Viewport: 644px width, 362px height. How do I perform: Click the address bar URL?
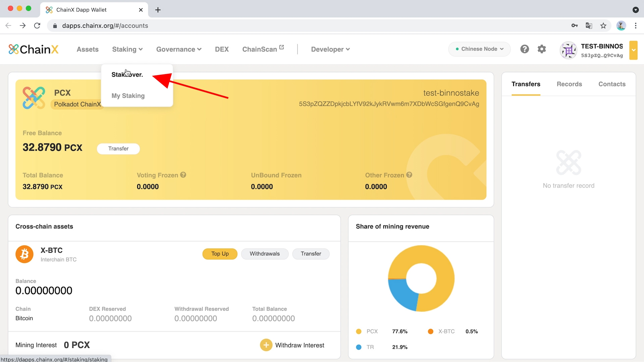(x=105, y=26)
